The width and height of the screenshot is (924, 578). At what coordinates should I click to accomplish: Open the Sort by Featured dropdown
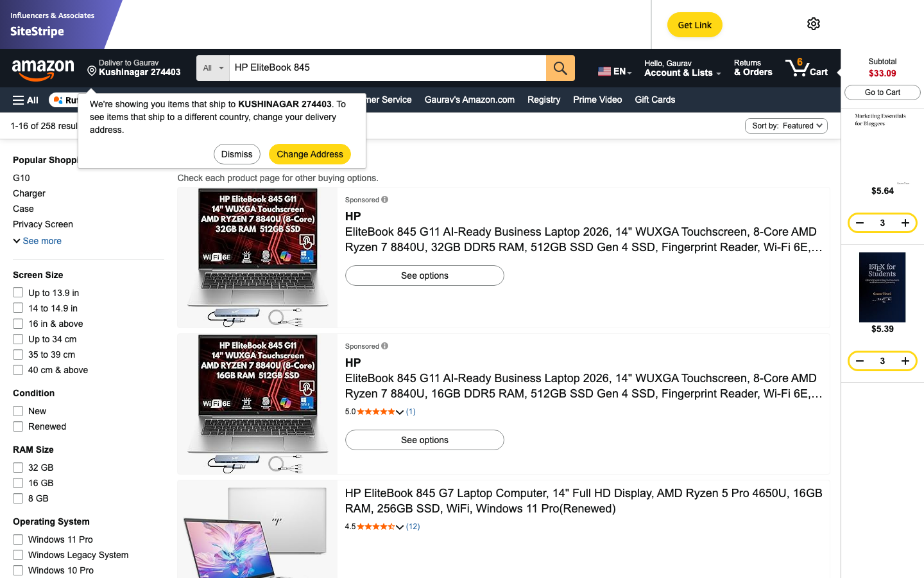point(786,126)
